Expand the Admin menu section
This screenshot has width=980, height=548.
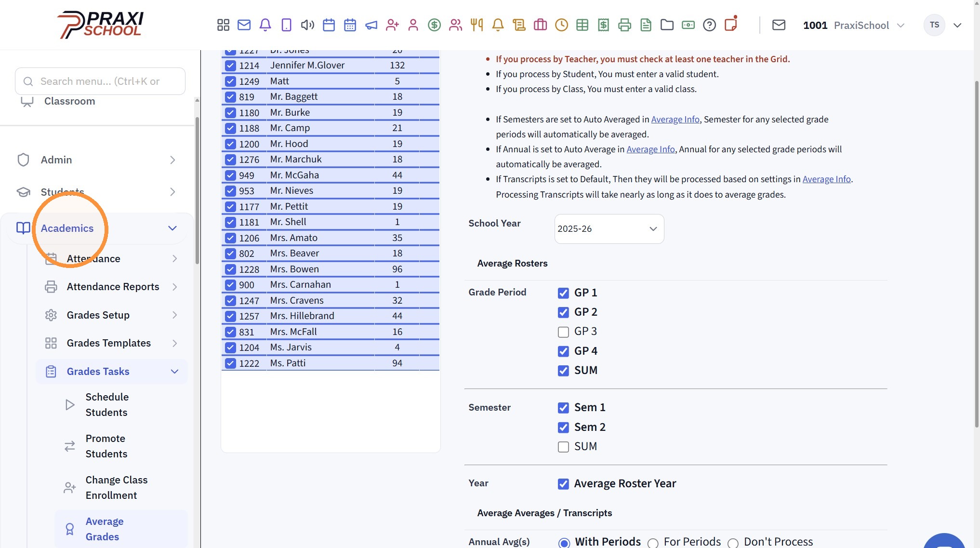96,160
